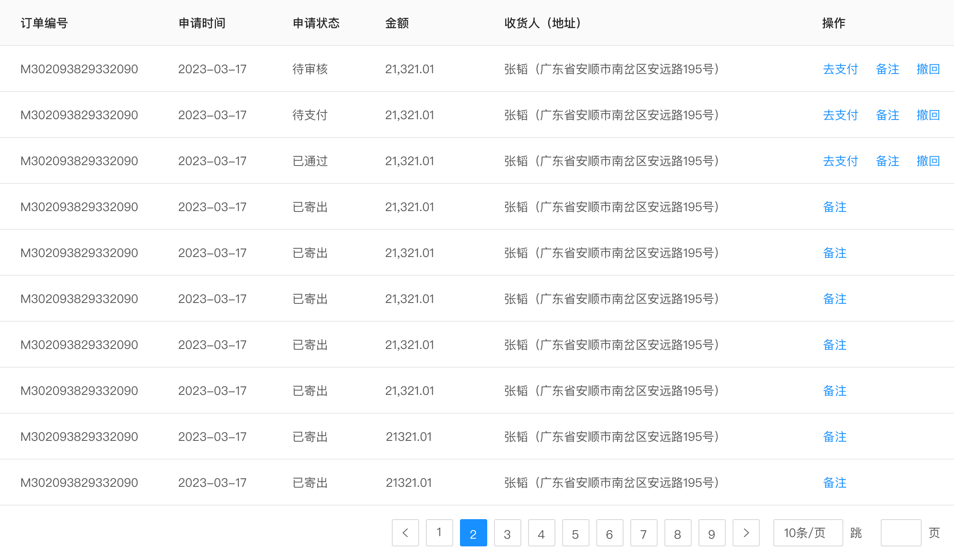The image size is (954, 560).
Task: Click the 订单编号 column header
Action: pyautogui.click(x=44, y=23)
